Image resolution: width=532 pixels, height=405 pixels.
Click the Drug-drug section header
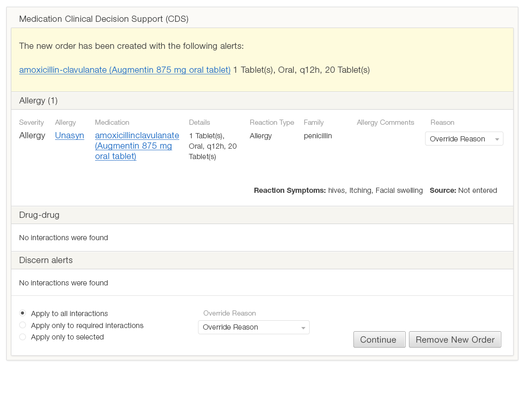[39, 215]
